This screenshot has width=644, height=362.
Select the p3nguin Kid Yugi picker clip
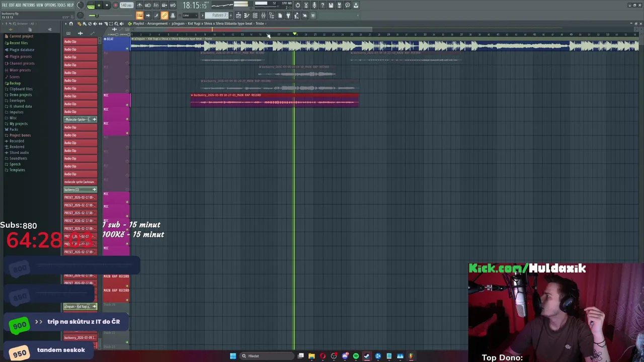pos(80,306)
